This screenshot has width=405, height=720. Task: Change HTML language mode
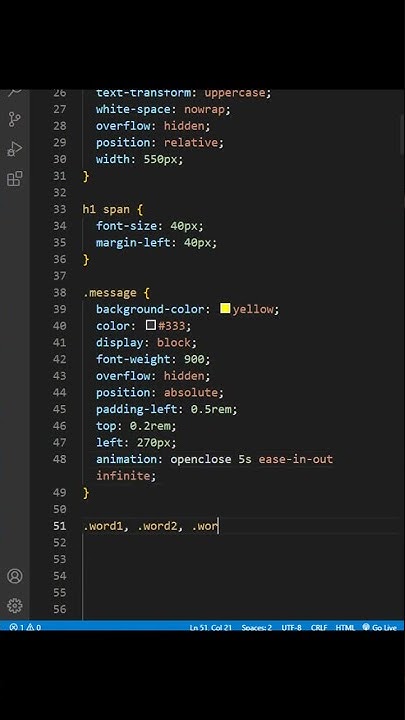[345, 627]
